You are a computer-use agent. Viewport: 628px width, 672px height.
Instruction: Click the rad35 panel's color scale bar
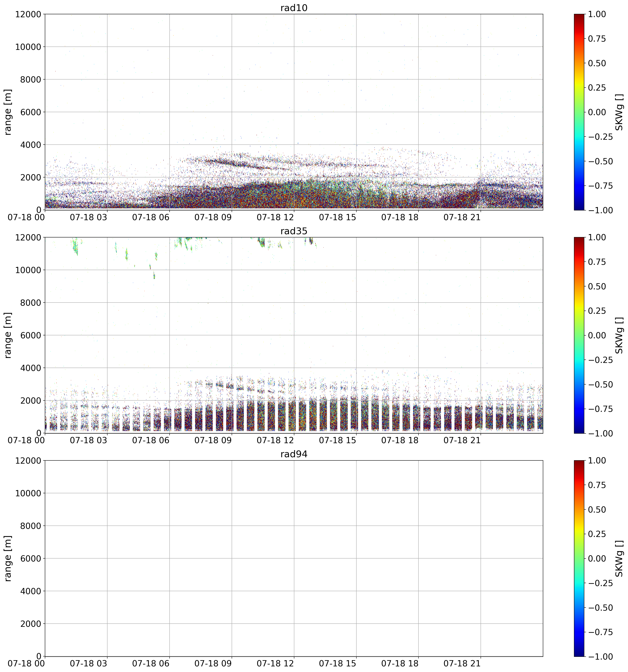point(579,335)
